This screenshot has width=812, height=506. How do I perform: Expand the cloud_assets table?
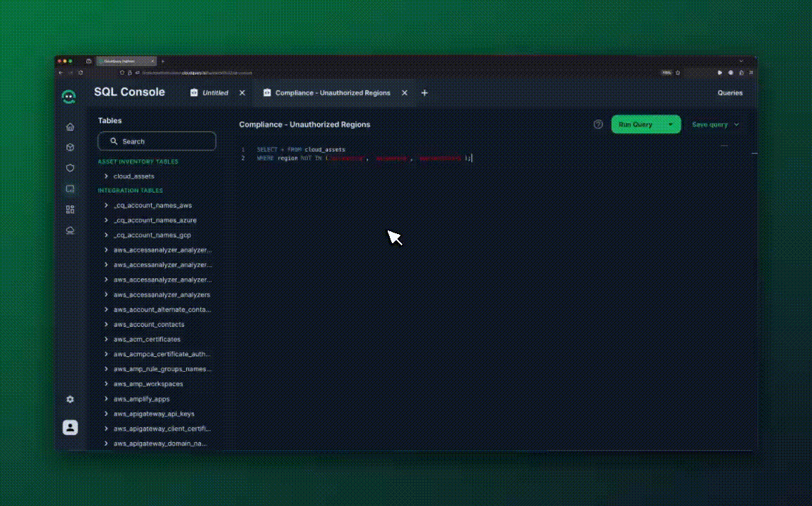click(x=106, y=176)
